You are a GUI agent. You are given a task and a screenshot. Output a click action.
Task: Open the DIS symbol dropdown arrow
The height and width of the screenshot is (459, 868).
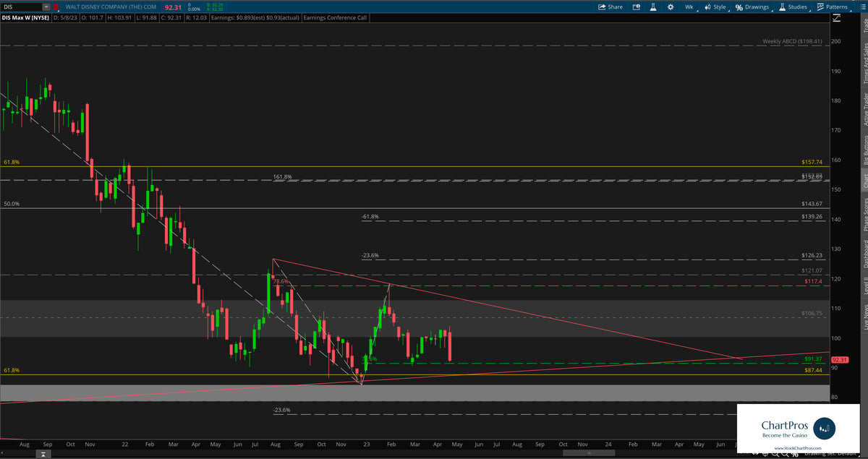click(x=46, y=6)
